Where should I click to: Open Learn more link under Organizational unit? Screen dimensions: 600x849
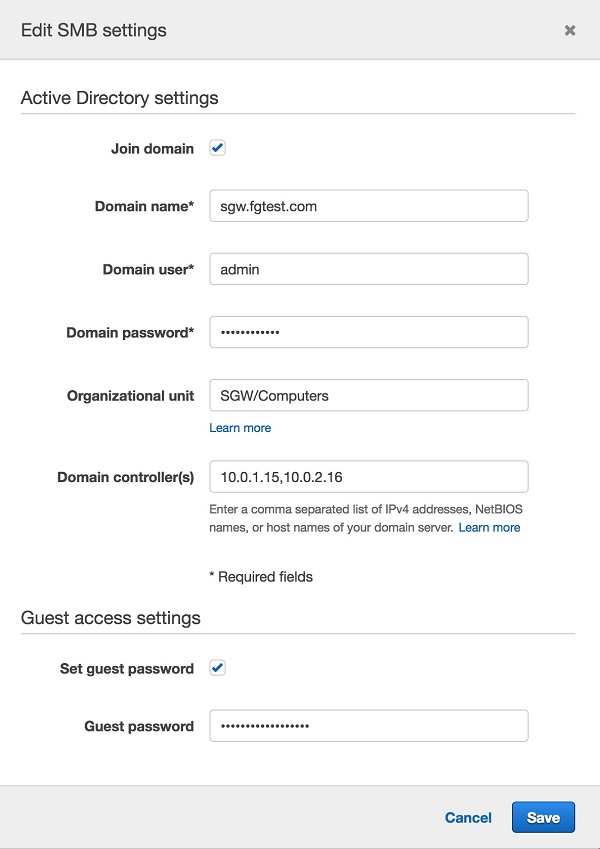240,428
